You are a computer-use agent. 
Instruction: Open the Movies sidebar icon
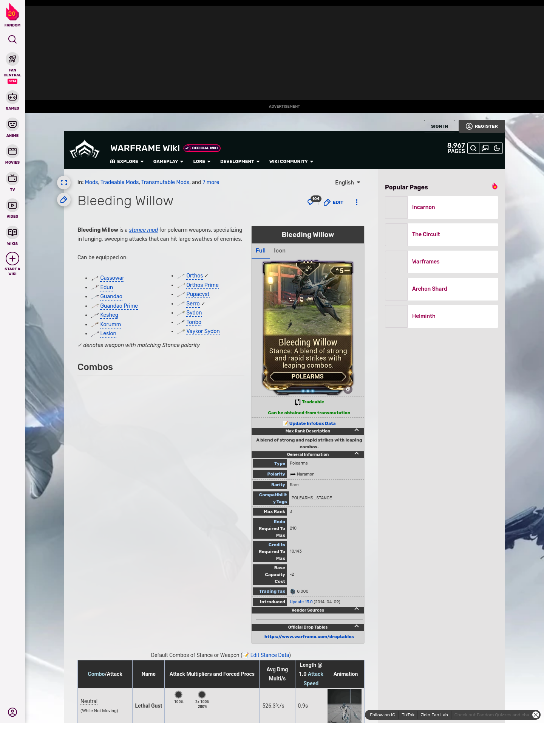pos(12,151)
